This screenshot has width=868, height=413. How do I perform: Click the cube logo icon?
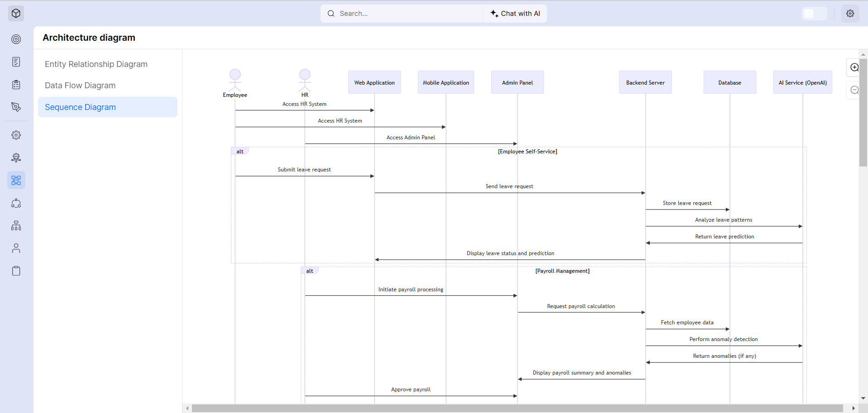16,14
